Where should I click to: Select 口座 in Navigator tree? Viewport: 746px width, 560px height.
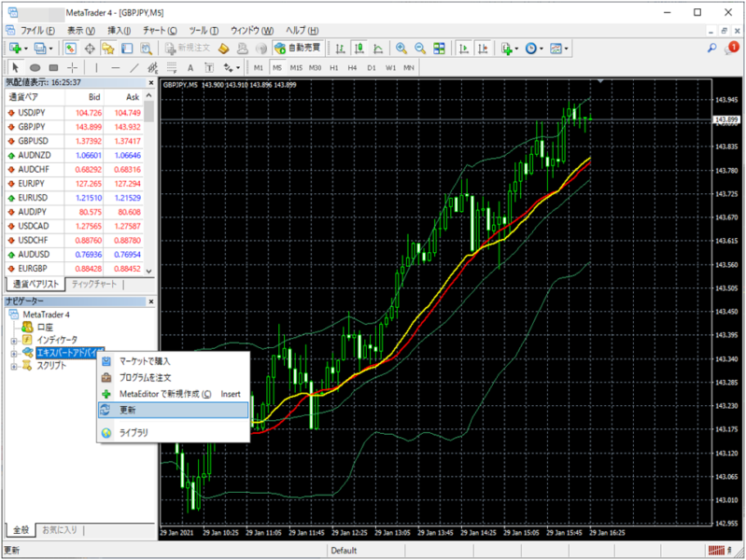[x=45, y=327]
